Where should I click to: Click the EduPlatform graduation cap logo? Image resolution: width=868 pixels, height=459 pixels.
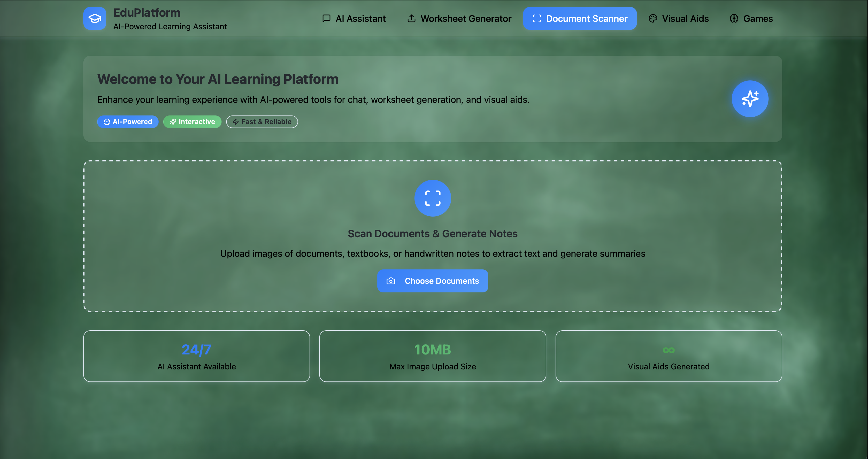(x=95, y=18)
